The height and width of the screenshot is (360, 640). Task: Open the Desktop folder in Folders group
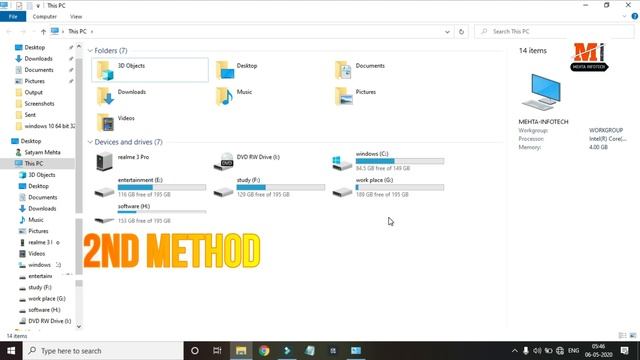point(238,70)
